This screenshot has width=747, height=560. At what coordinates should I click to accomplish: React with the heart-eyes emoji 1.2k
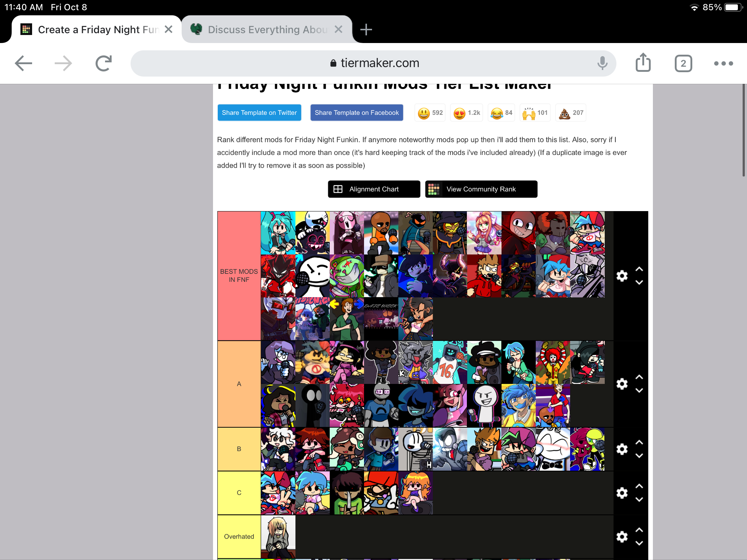tap(467, 113)
